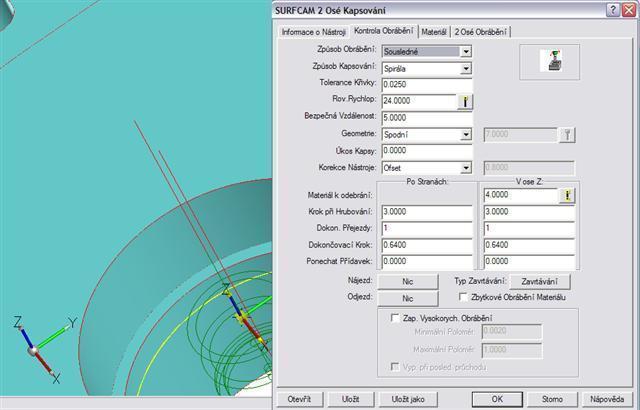Open the dialog help question mark button

[x=612, y=10]
